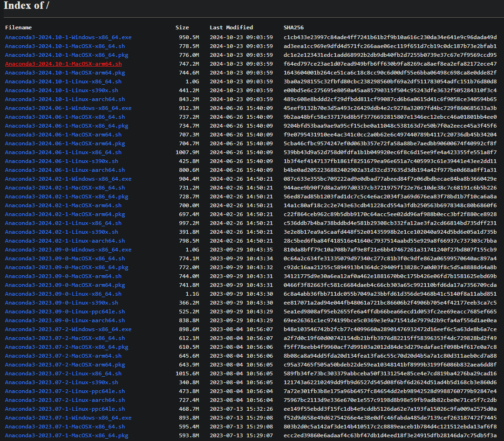Download Anaconda3-2024.06-1-Linux-aarch64.sh
This screenshot has width=504, height=441.
pyautogui.click(x=65, y=170)
